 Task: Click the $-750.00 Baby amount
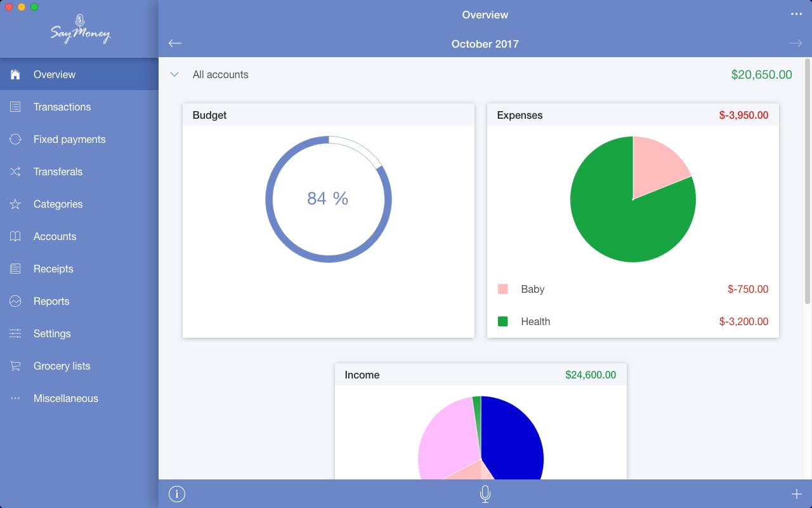pyautogui.click(x=748, y=289)
